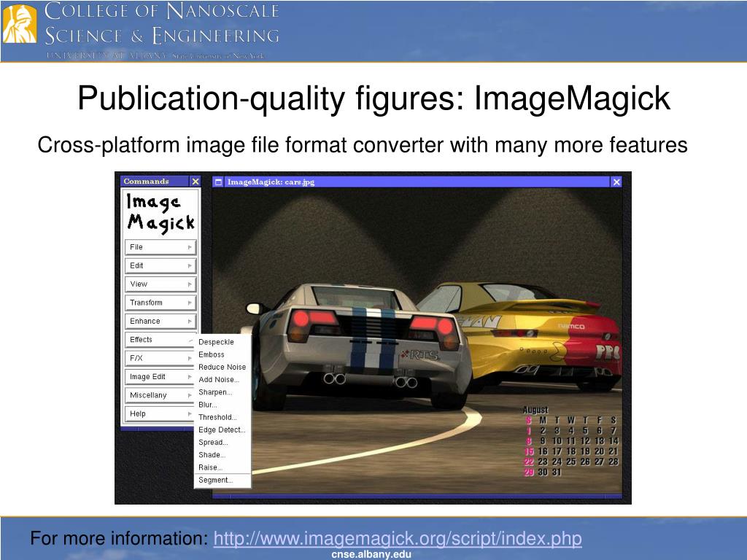The width and height of the screenshot is (747, 560).
Task: Click the college seal logo icon
Action: (20, 24)
